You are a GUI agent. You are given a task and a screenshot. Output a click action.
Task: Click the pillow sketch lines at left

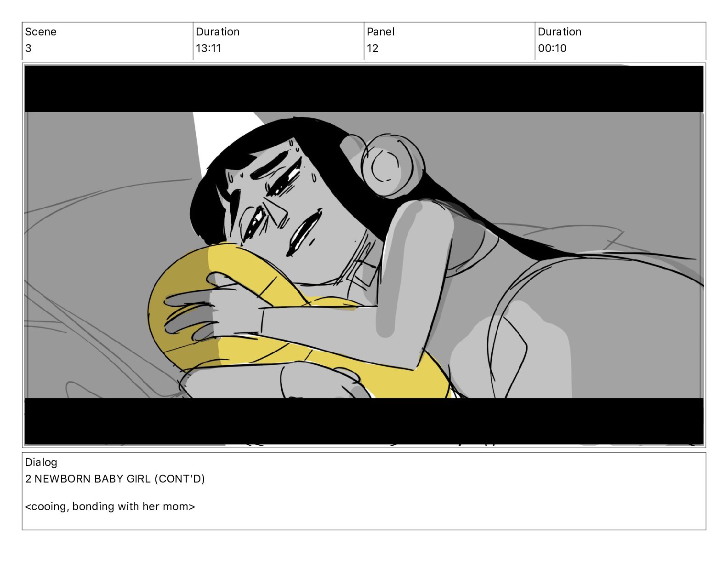92,299
